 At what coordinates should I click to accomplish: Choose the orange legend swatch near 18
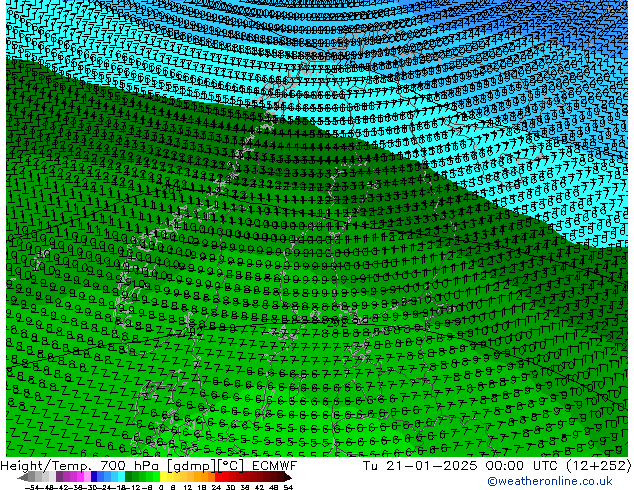pyautogui.click(x=203, y=478)
